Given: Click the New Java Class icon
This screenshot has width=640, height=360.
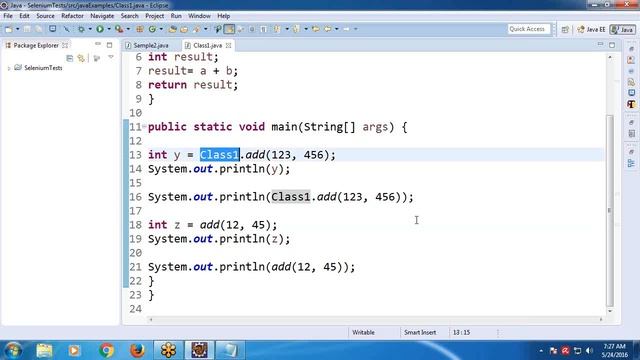Looking at the screenshot, I should pyautogui.click(x=152, y=29).
